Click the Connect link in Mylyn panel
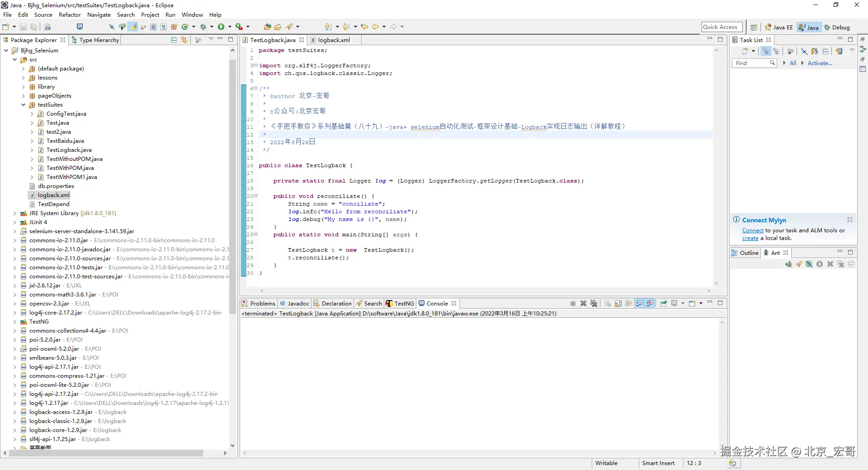The height and width of the screenshot is (470, 868). click(752, 230)
